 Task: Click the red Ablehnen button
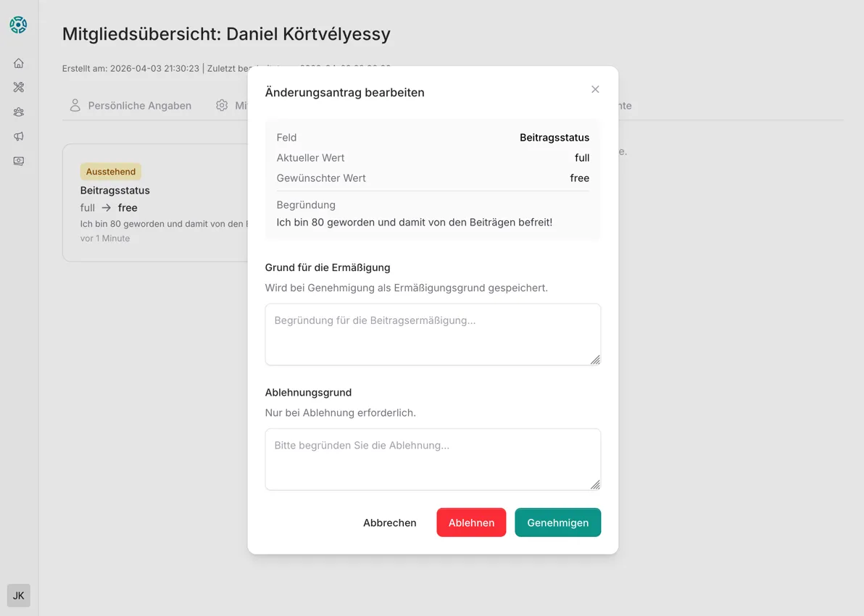471,523
